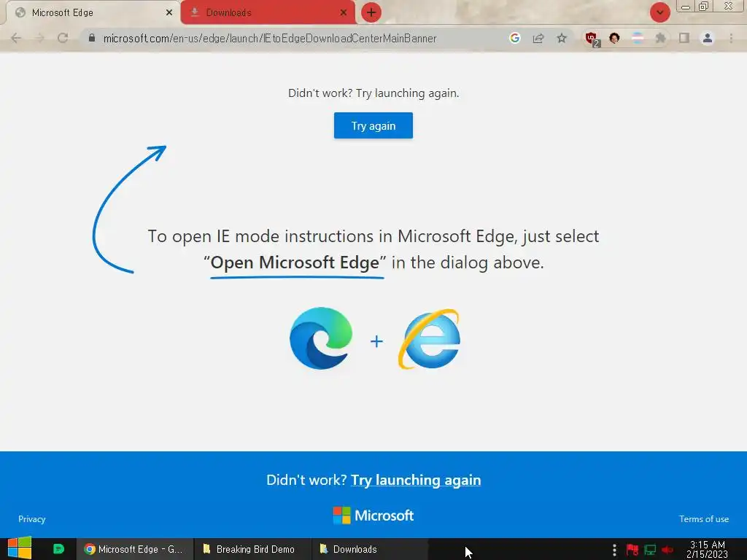Click the Internet Explorer logo image
747x560 pixels.
pos(429,339)
